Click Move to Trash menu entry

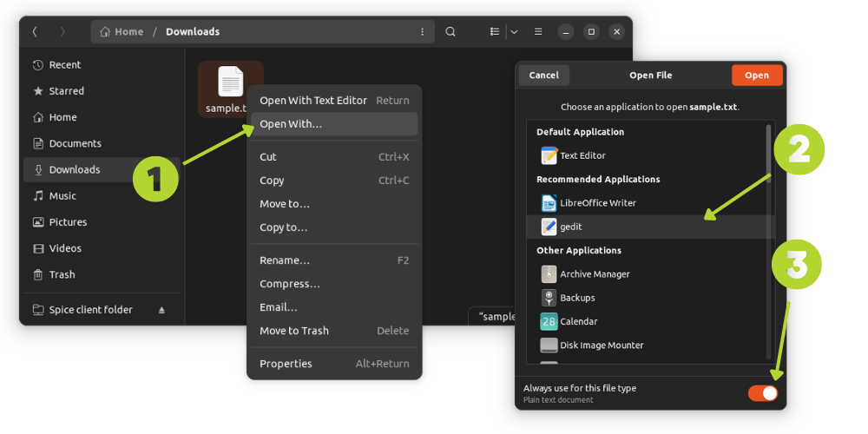294,331
